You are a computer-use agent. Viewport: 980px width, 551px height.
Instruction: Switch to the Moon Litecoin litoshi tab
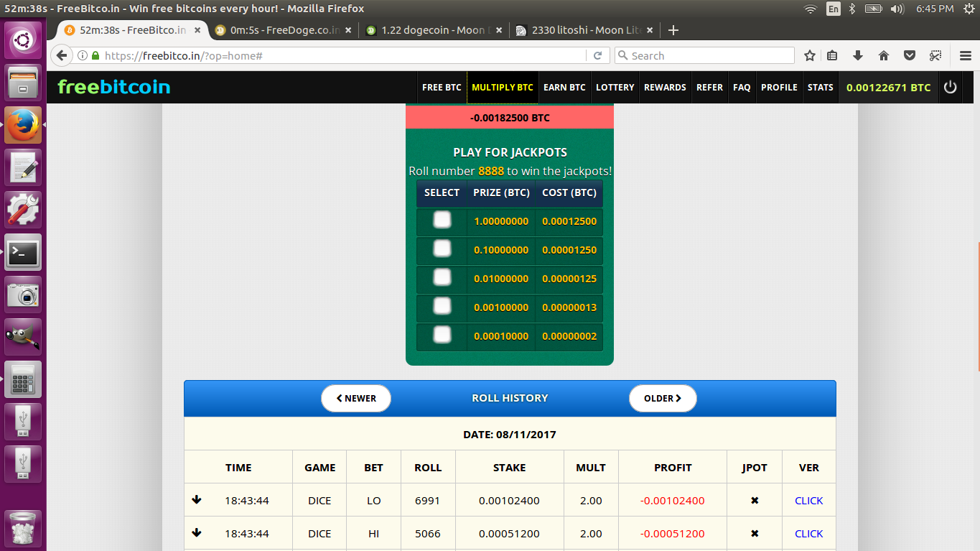[584, 30]
